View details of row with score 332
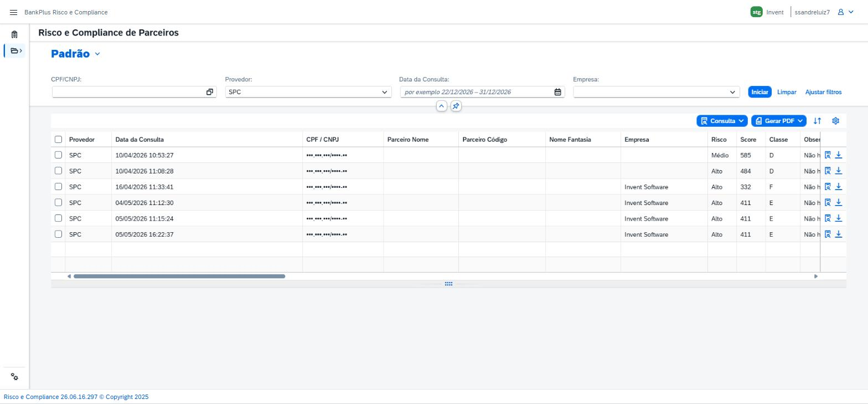 point(828,187)
